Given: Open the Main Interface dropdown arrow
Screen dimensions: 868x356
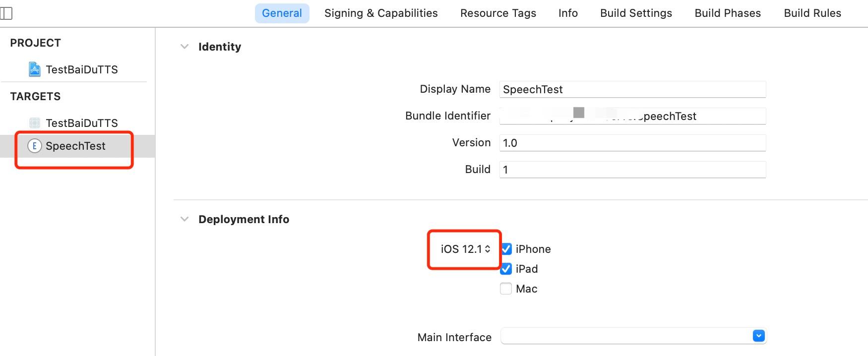Looking at the screenshot, I should click(758, 336).
